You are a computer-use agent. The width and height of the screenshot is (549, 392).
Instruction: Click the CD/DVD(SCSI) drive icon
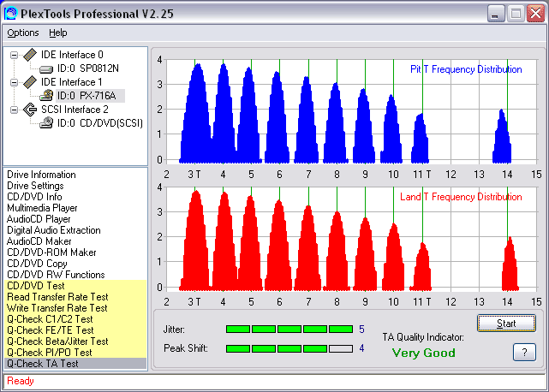tap(46, 123)
